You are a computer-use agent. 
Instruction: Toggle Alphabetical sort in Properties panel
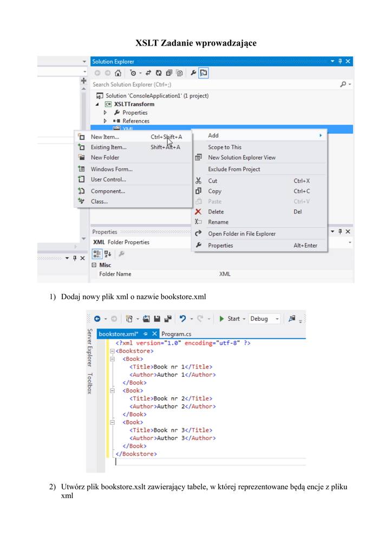coord(108,254)
